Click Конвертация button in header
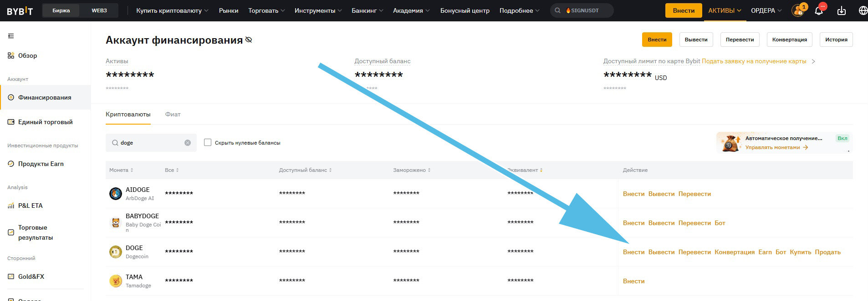868x301 pixels. click(x=790, y=40)
